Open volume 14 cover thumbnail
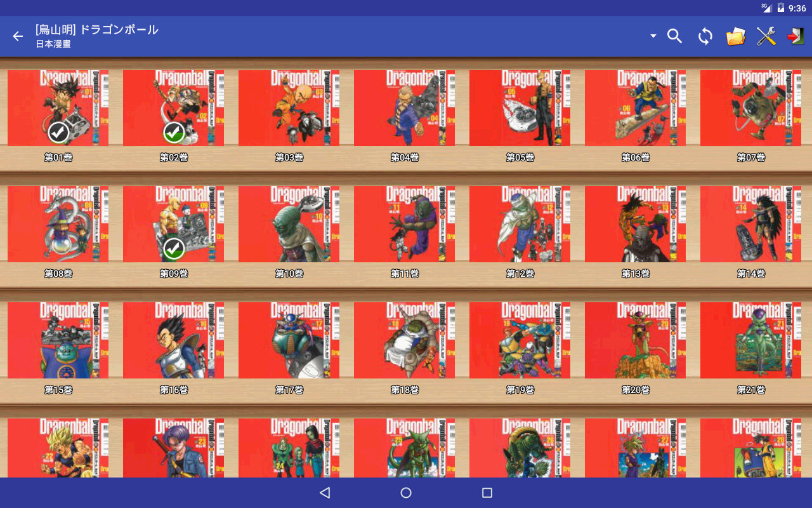 pos(751,224)
